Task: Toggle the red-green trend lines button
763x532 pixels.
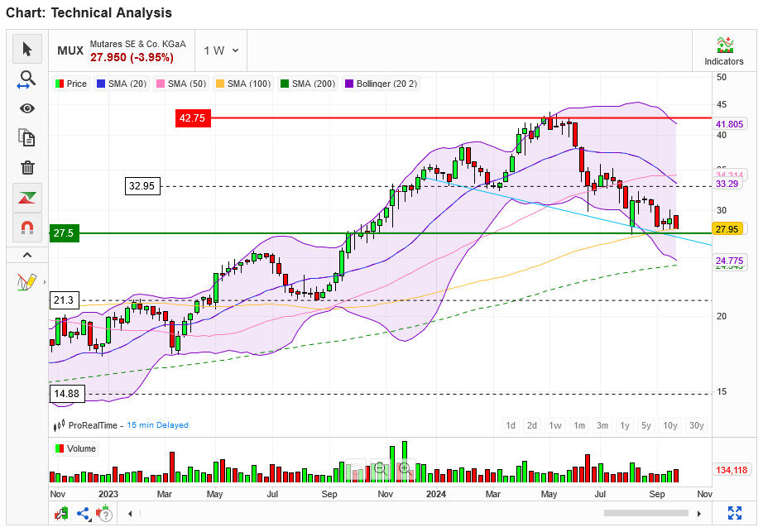Action: point(26,197)
